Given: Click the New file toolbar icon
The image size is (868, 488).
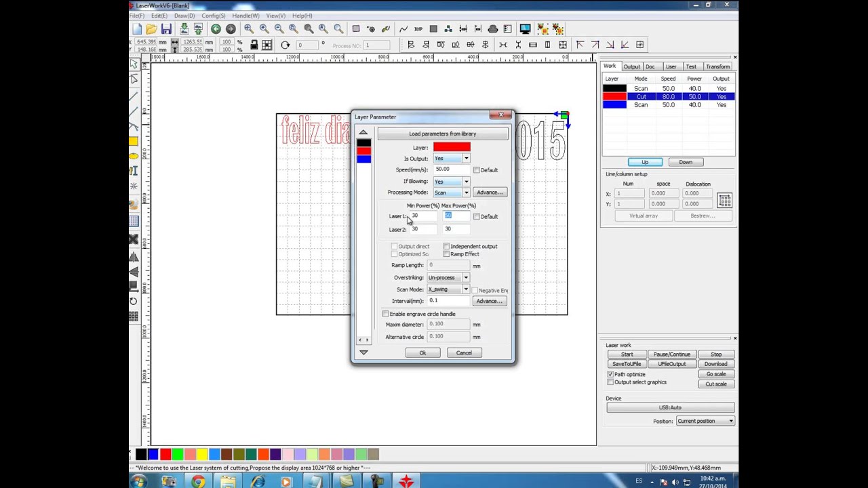Looking at the screenshot, I should [137, 29].
